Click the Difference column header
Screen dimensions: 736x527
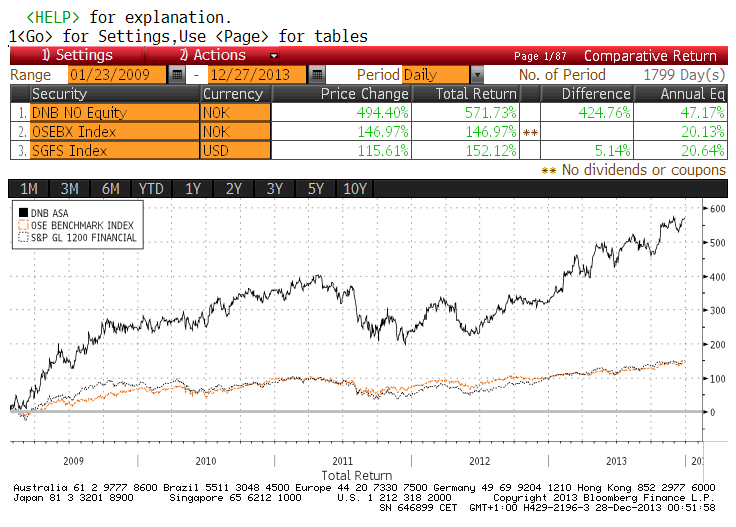coord(587,94)
